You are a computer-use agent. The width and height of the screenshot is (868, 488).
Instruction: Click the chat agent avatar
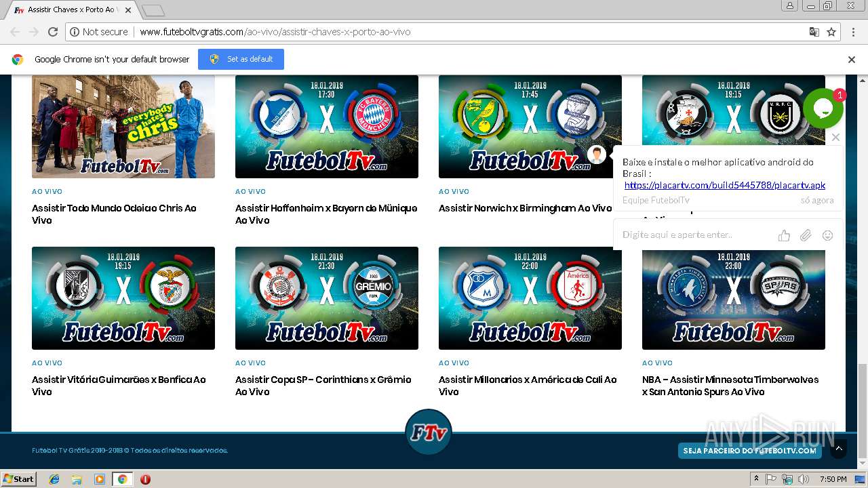[597, 155]
